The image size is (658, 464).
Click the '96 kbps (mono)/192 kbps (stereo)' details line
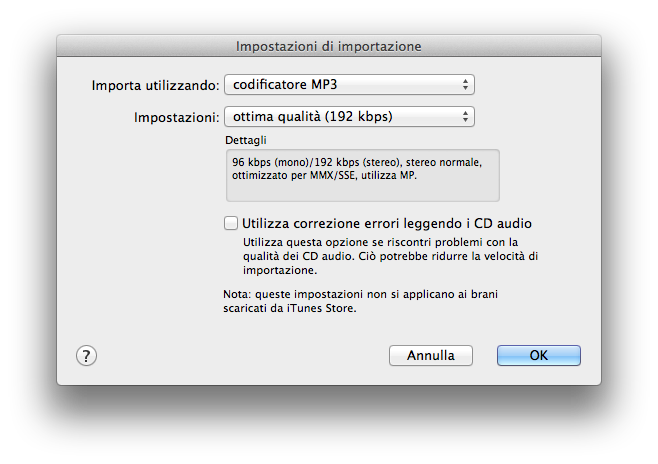[x=357, y=161]
